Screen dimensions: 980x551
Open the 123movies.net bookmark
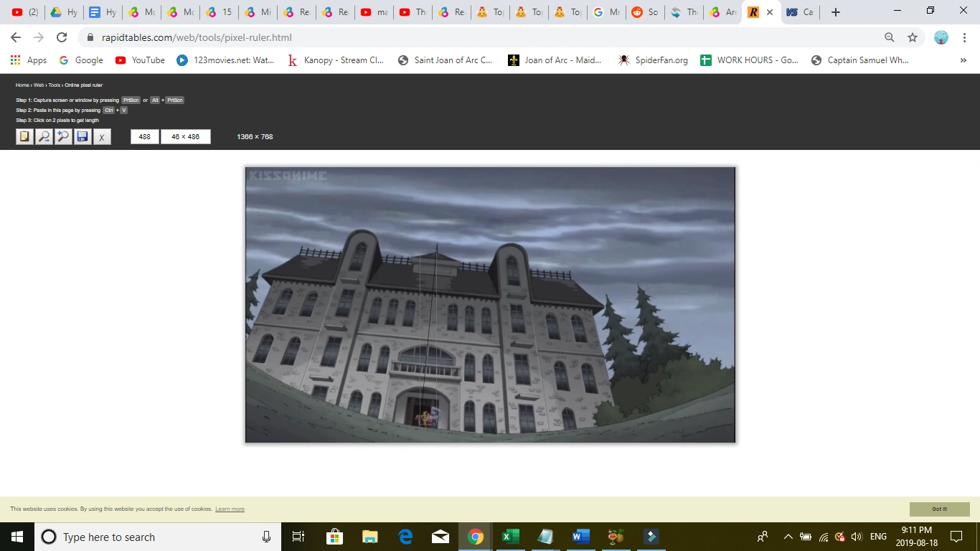(x=226, y=60)
